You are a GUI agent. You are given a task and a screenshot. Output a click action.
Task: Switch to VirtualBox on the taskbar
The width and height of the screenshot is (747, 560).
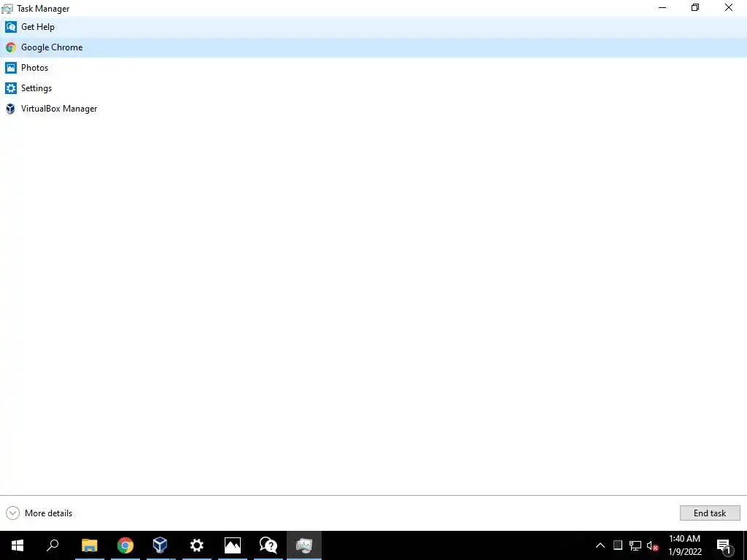click(160, 545)
